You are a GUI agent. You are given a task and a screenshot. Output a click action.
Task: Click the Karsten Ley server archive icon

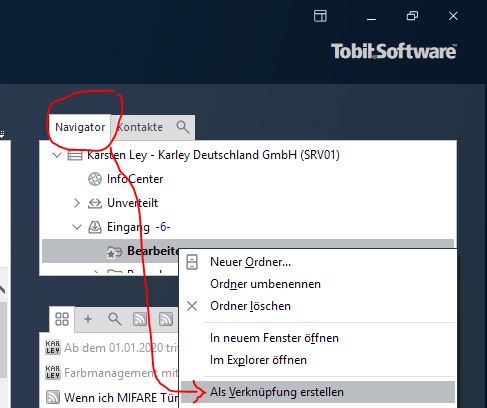[75, 155]
